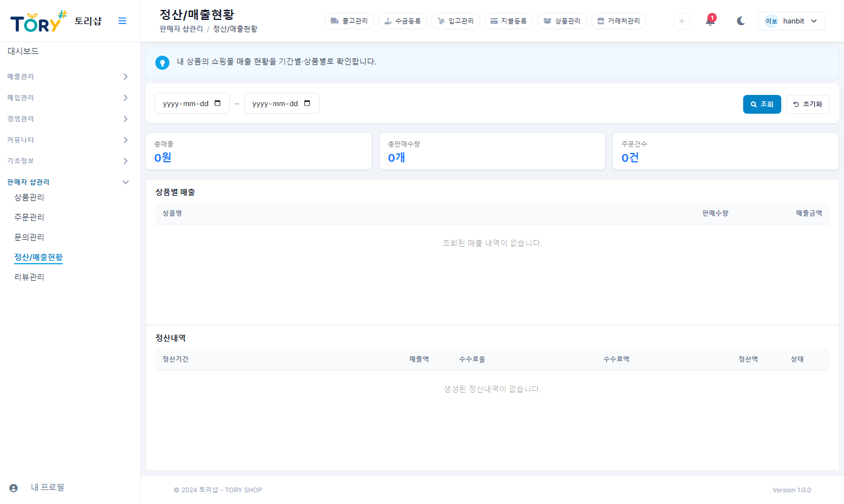
Task: Add a shortcut with the plus button
Action: (x=682, y=21)
